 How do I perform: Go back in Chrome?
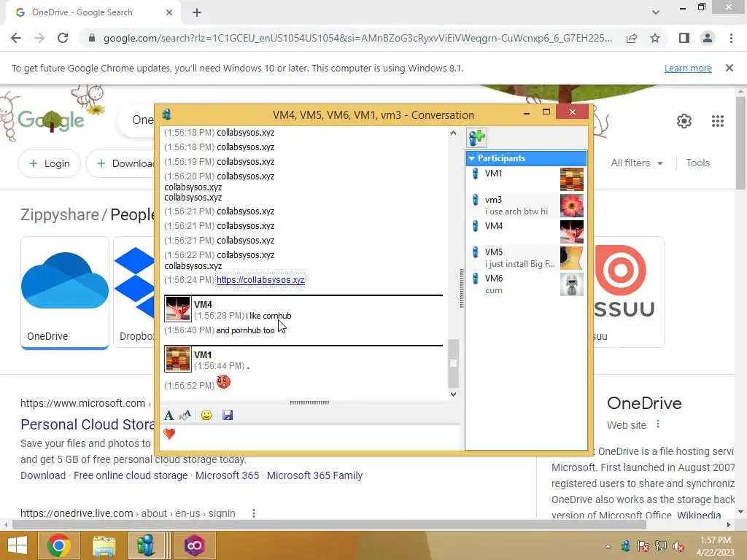coord(16,38)
